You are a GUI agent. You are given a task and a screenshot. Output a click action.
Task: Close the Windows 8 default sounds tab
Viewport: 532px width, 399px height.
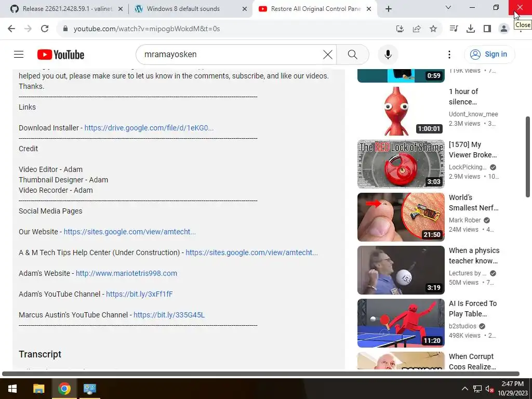245,9
